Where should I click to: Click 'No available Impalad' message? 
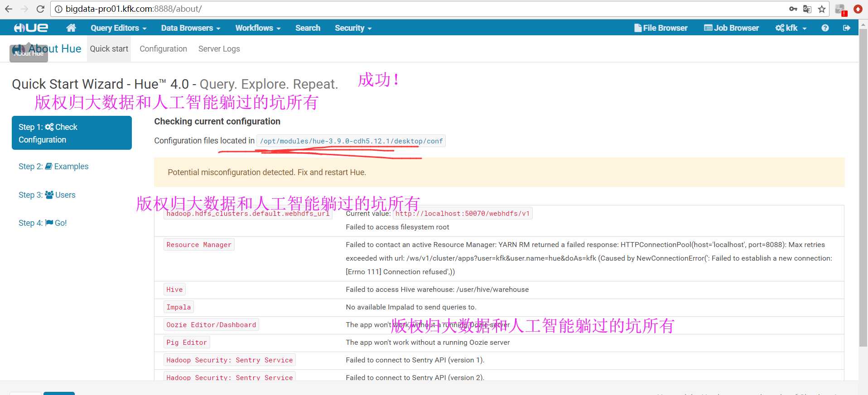(411, 307)
